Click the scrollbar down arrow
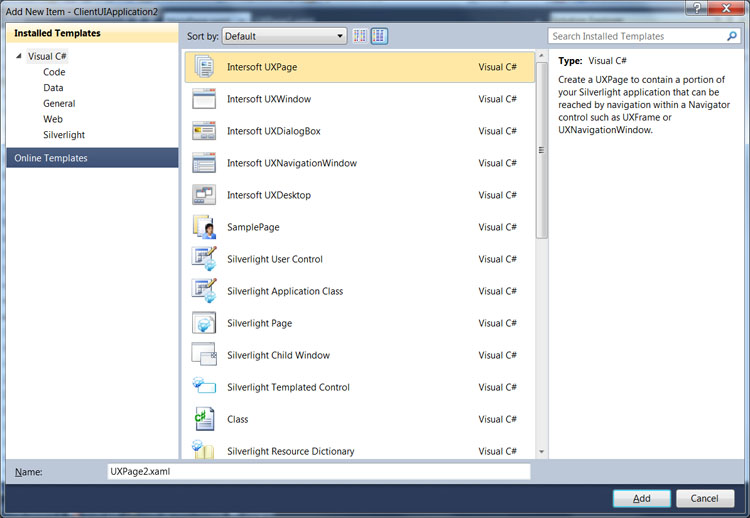The image size is (750, 518). (x=541, y=452)
